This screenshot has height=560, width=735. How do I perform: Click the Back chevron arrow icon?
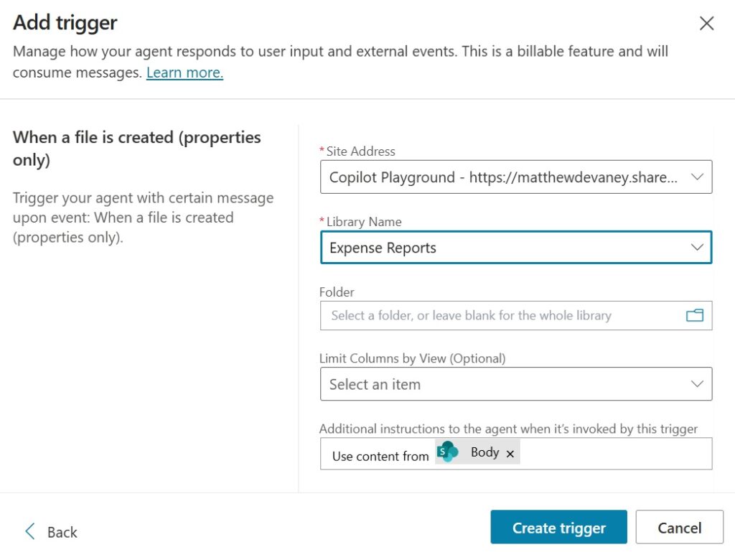click(x=30, y=531)
